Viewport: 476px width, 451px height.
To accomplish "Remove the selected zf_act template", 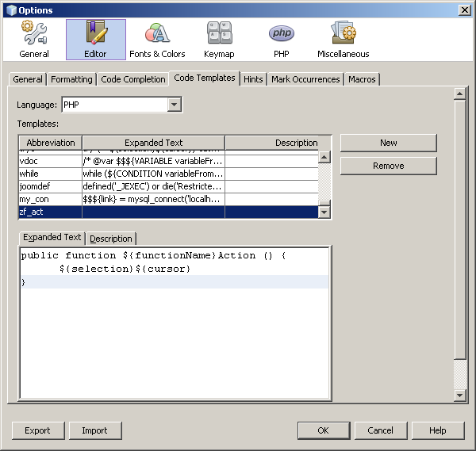I will click(x=388, y=166).
